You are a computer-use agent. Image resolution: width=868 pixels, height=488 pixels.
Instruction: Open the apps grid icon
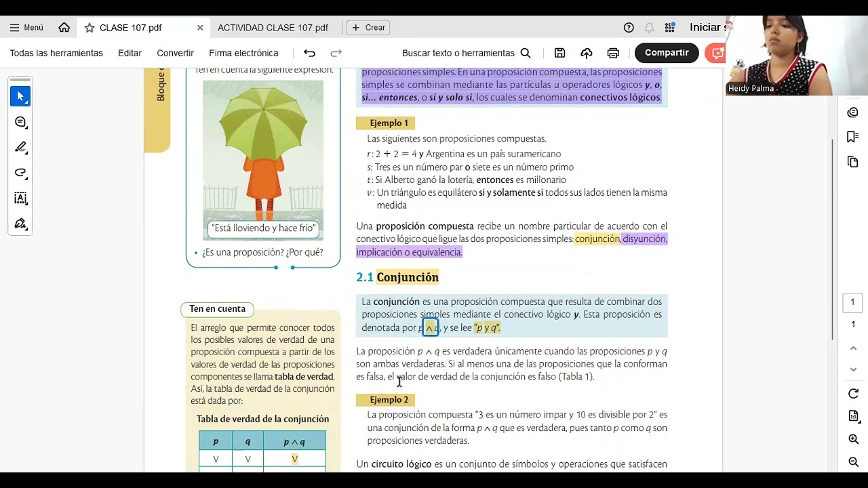[x=670, y=28]
